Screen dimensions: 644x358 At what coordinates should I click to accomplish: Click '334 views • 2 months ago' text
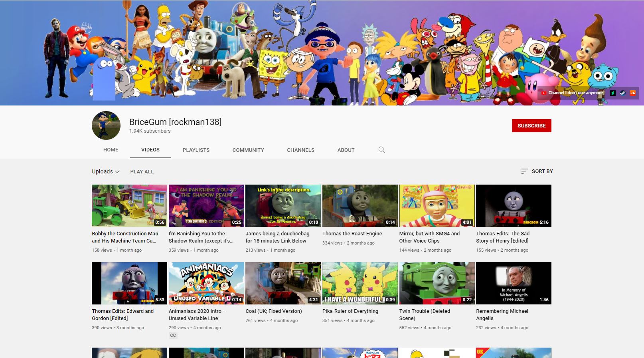coord(348,243)
